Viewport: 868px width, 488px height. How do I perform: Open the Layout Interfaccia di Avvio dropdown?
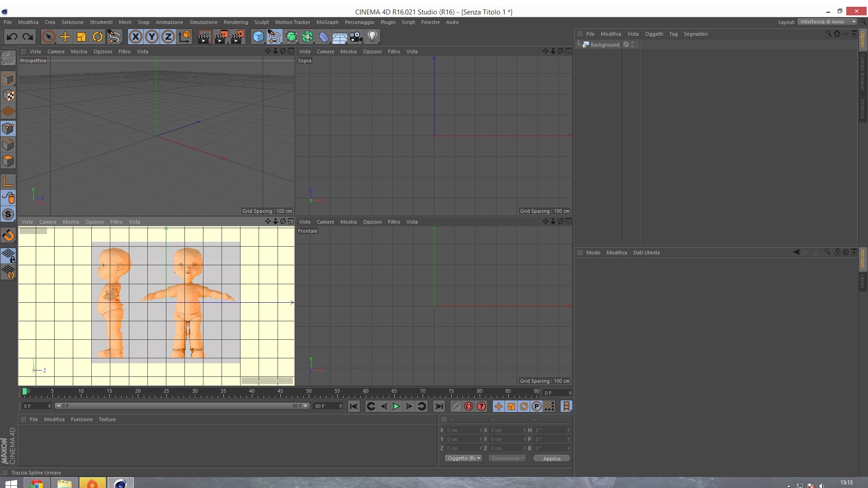(x=827, y=22)
